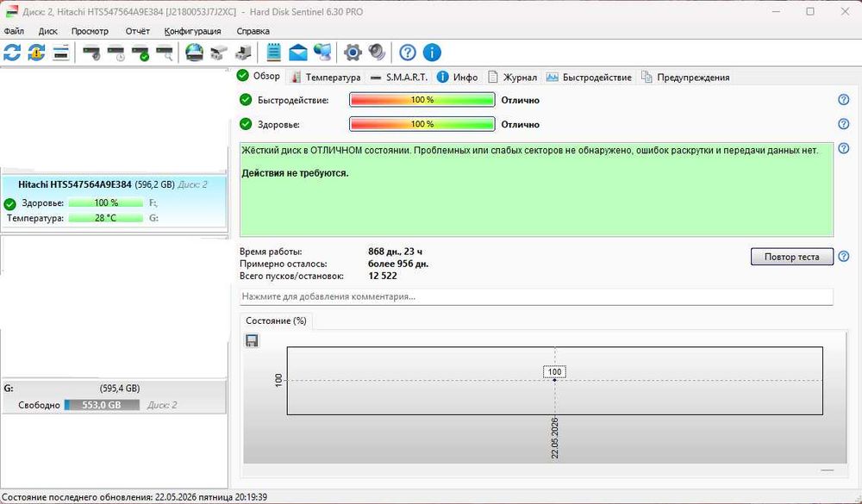This screenshot has width=862, height=504.
Task: Switch to the Быстродействие tab
Action: tap(589, 78)
